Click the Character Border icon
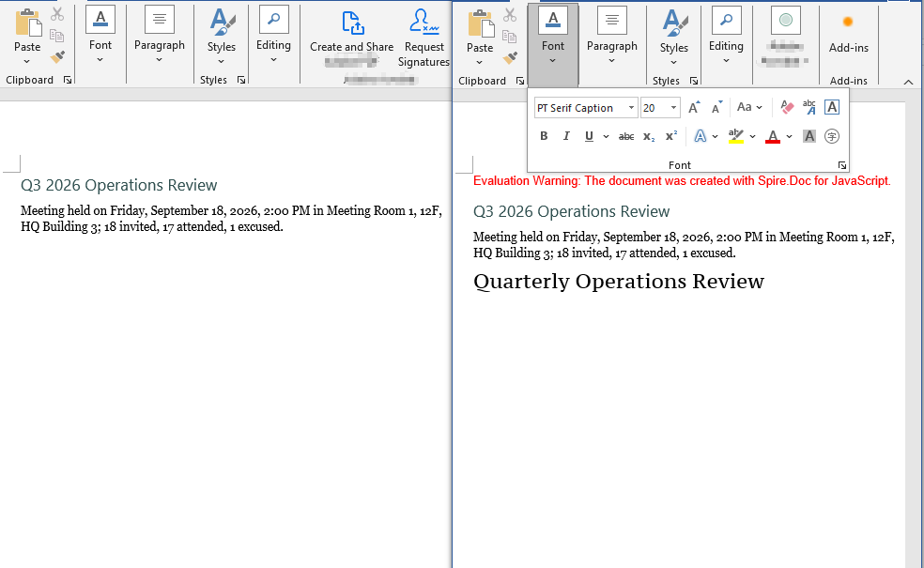 pyautogui.click(x=831, y=107)
